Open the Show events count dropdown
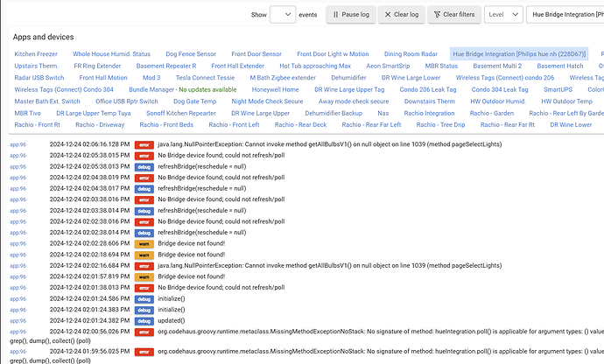Viewport: 604px width, 364px height. 283,15
